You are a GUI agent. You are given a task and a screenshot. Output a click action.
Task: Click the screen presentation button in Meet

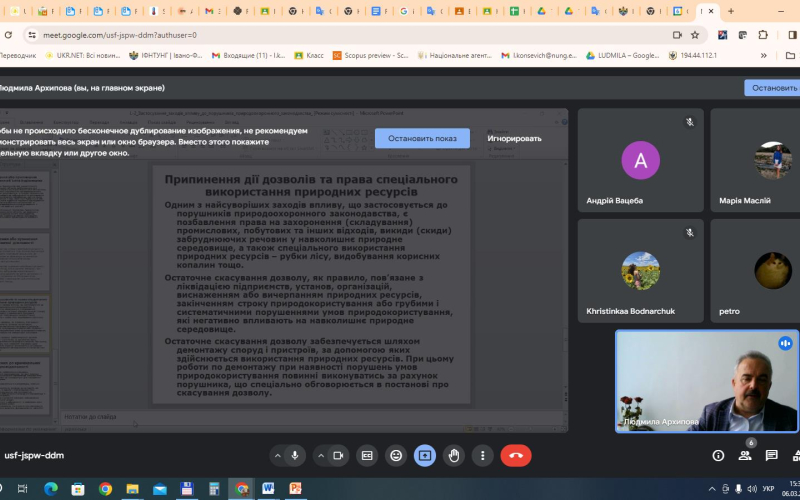(x=425, y=456)
